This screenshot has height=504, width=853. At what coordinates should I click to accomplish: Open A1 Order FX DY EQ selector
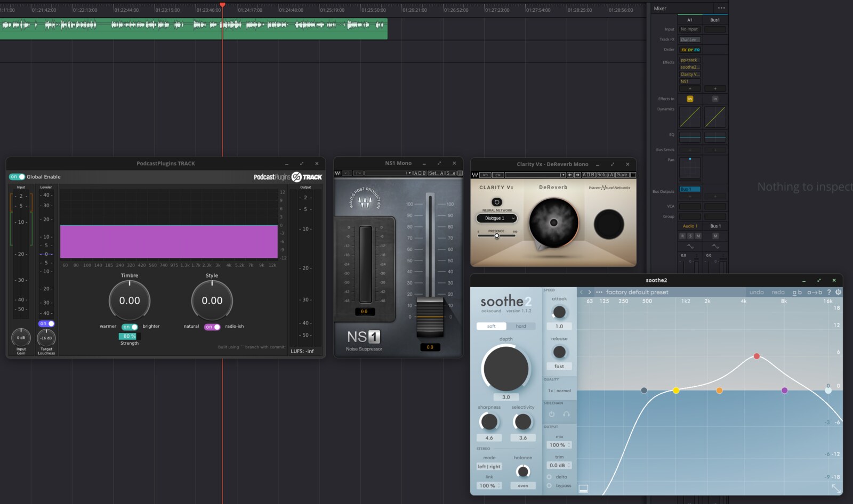coord(690,50)
